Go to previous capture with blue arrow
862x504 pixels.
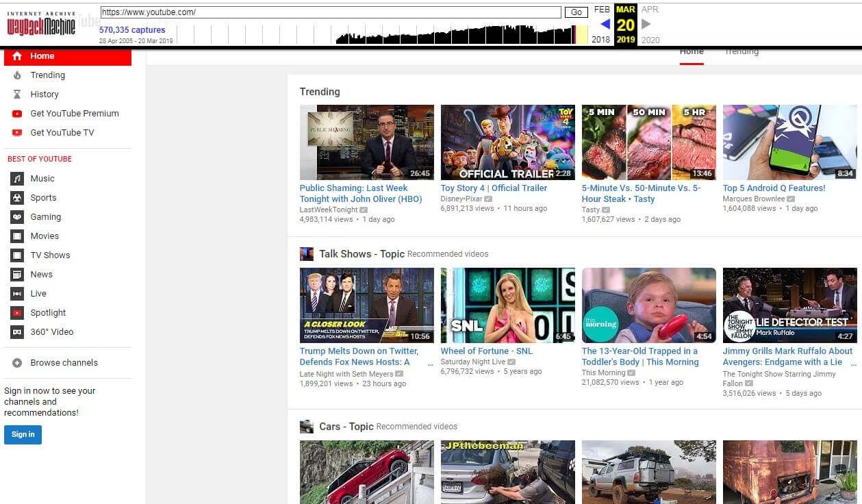pyautogui.click(x=605, y=24)
